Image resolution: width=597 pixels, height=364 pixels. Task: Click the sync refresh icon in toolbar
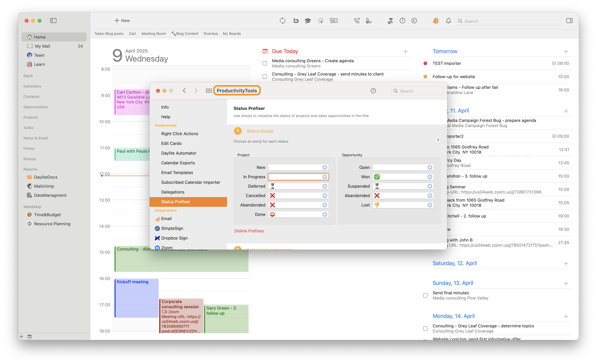pos(282,21)
